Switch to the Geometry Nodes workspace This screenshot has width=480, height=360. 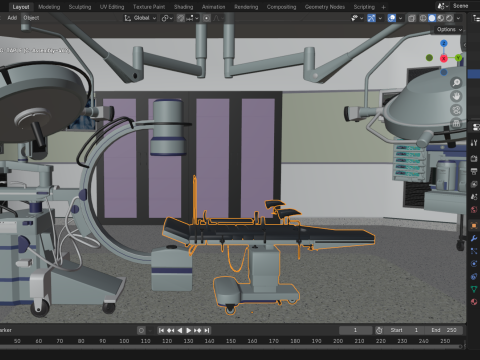pyautogui.click(x=325, y=7)
